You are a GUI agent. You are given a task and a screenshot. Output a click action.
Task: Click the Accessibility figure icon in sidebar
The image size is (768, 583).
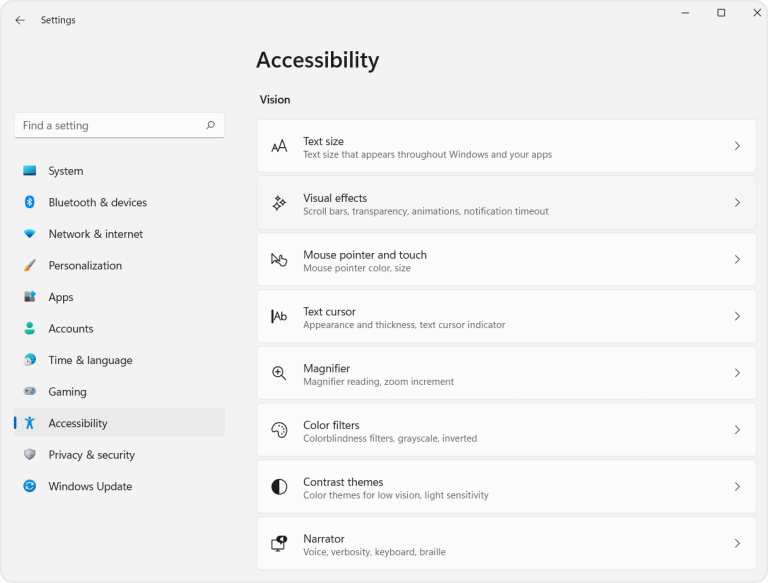(29, 423)
